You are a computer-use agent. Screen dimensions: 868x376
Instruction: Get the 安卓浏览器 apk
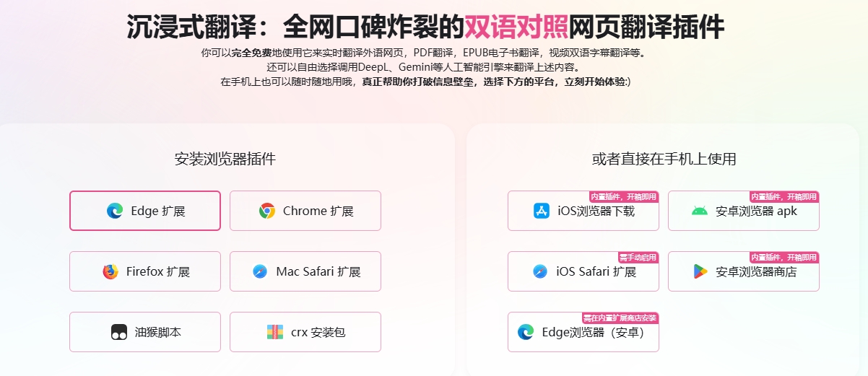point(744,211)
